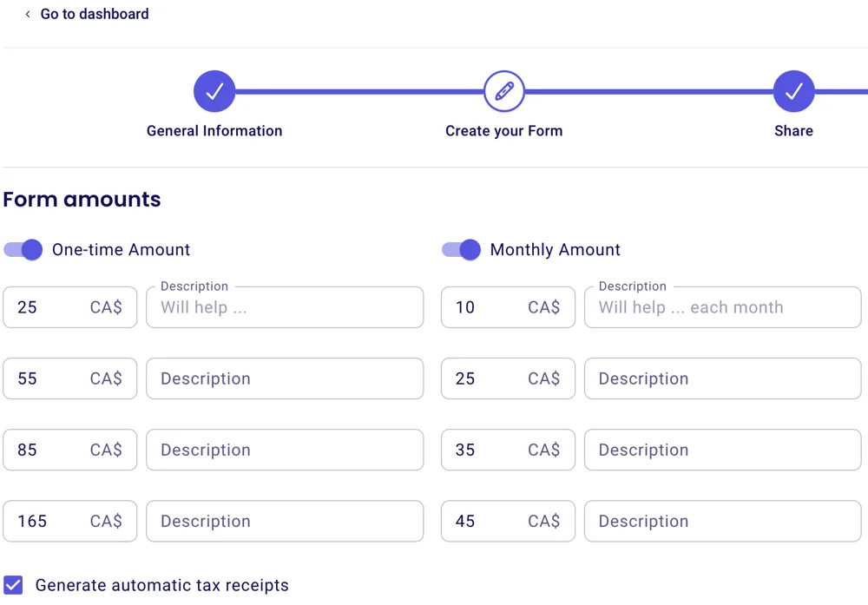Click the one-time amount field showing 55
The height and width of the screenshot is (605, 868).
click(69, 378)
